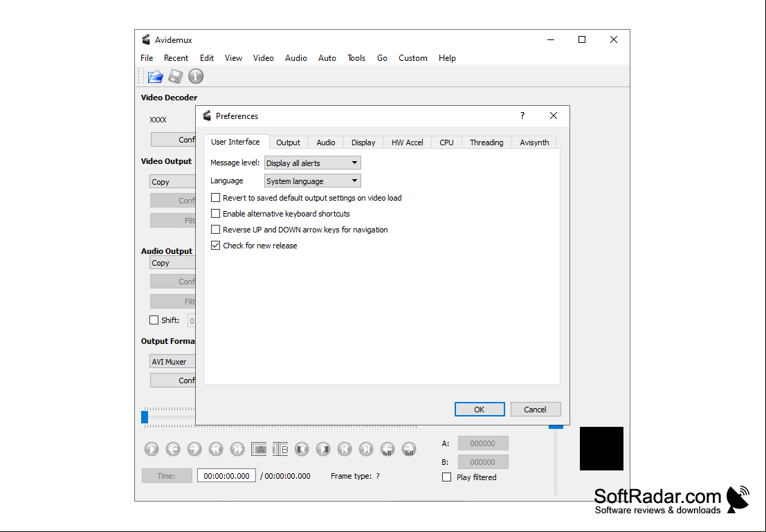
Task: Click the total duration / 00:00:00.000 text
Action: click(x=285, y=476)
